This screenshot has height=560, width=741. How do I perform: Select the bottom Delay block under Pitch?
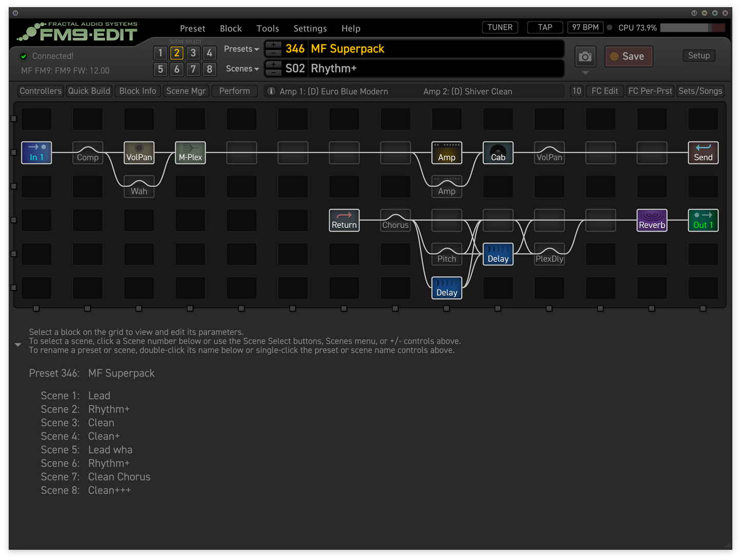447,288
